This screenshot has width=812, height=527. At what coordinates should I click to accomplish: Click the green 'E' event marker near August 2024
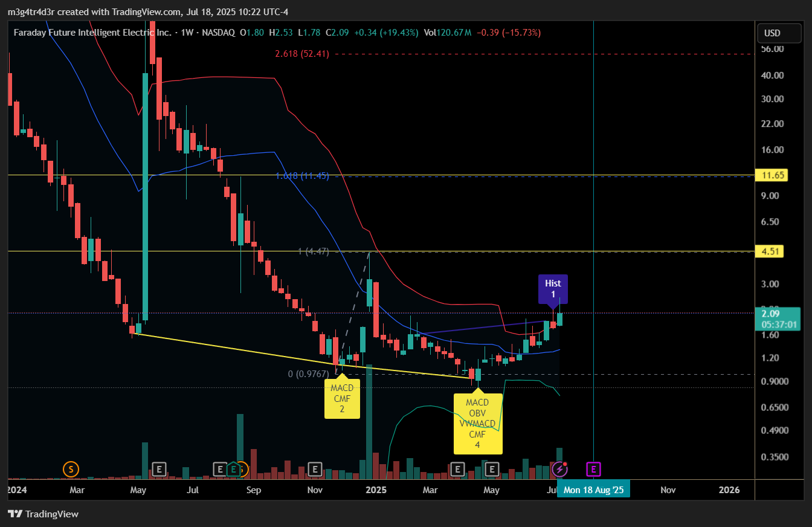pyautogui.click(x=233, y=468)
